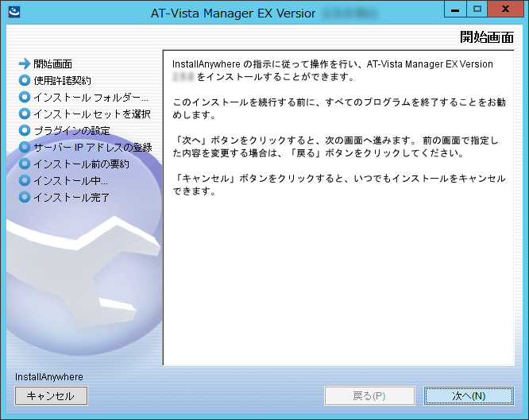Click the 戻る(P) button
The width and height of the screenshot is (529, 420).
tap(369, 395)
